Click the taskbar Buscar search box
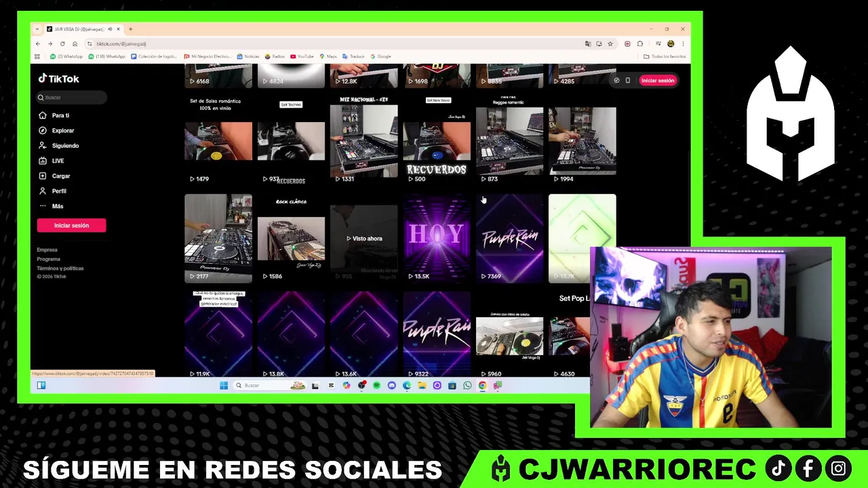Viewport: 868px width, 488px height. point(270,386)
